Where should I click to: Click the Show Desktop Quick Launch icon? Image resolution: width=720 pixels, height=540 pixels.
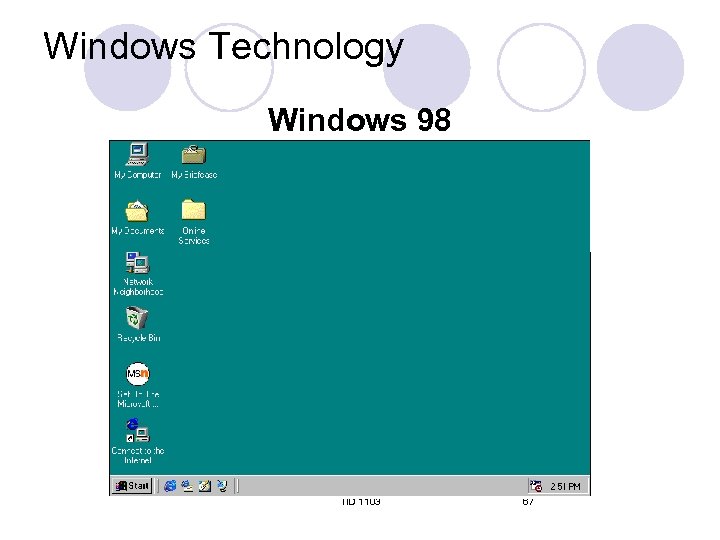pyautogui.click(x=204, y=486)
